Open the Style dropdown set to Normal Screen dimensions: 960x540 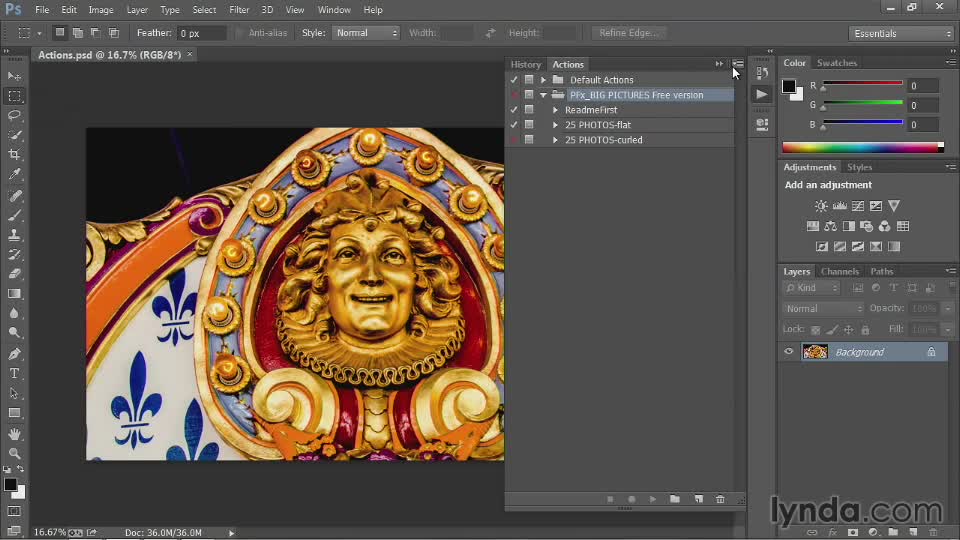point(366,33)
